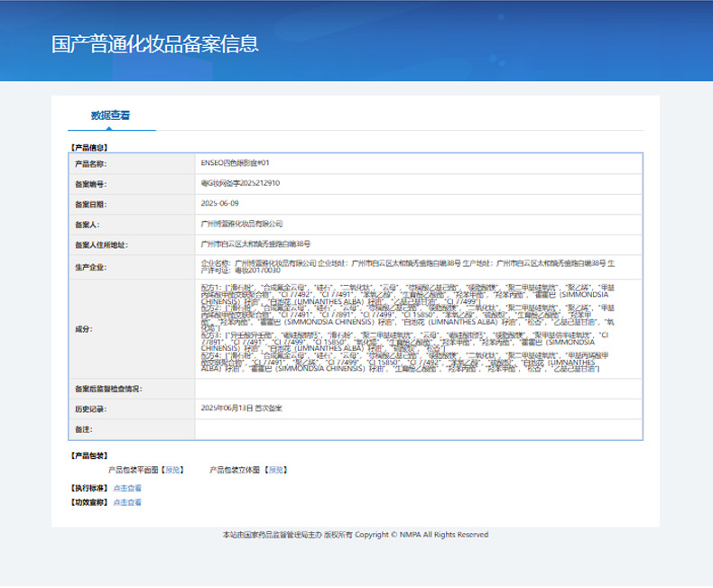This screenshot has height=588, width=713.
Task: Select the company name in 备案人 row
Action: pos(242,224)
